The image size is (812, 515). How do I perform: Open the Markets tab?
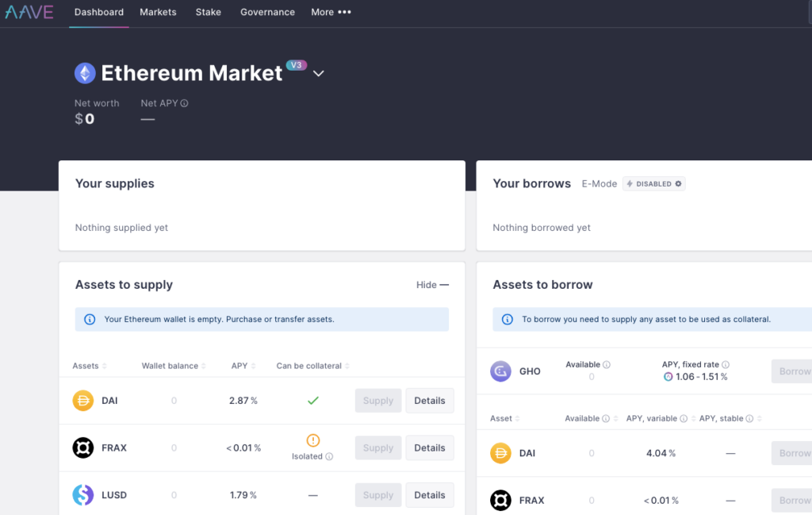[x=158, y=12]
